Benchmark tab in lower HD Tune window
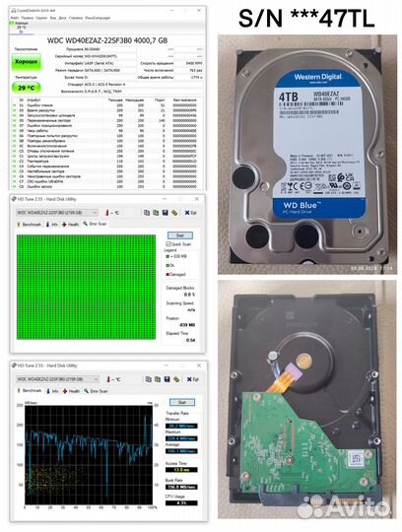This screenshot has width=402, height=532. 30,391
